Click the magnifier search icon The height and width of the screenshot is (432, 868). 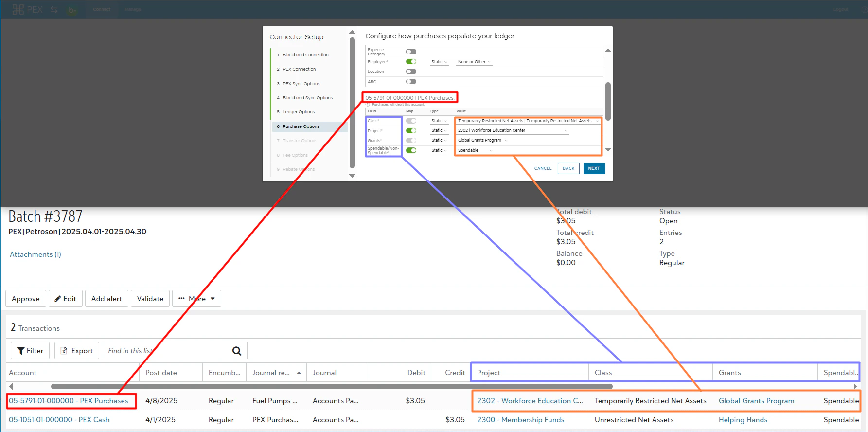237,351
